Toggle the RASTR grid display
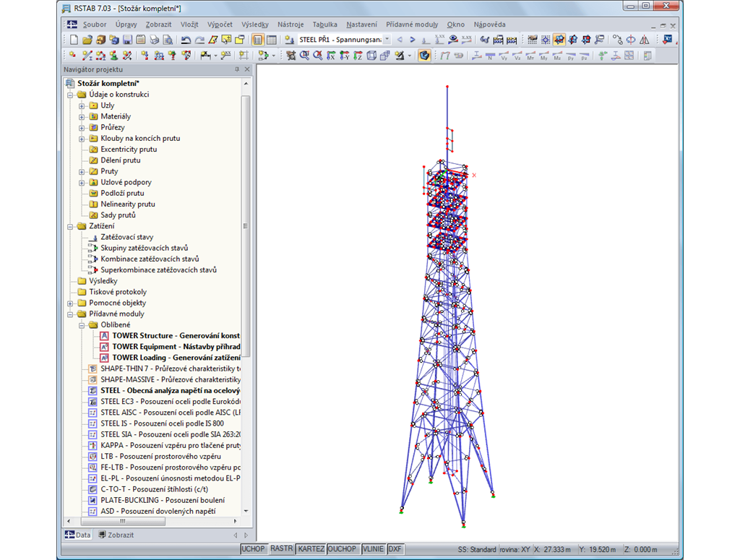The width and height of the screenshot is (740, 560). (x=282, y=548)
